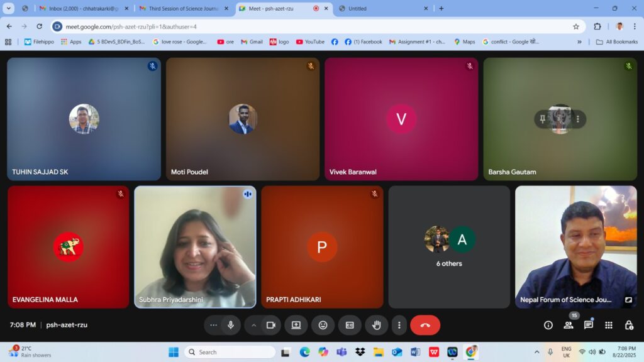Bookmark this page with star
The height and width of the screenshot is (362, 644).
[x=576, y=26]
